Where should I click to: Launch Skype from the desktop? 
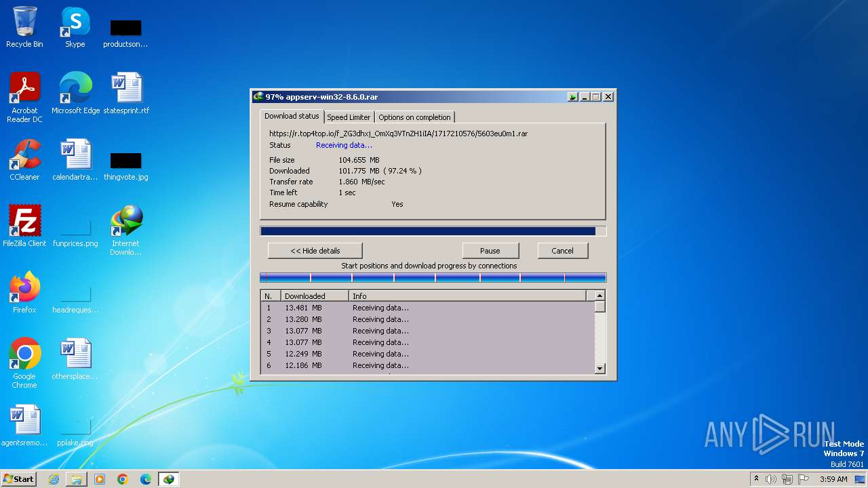(x=75, y=27)
